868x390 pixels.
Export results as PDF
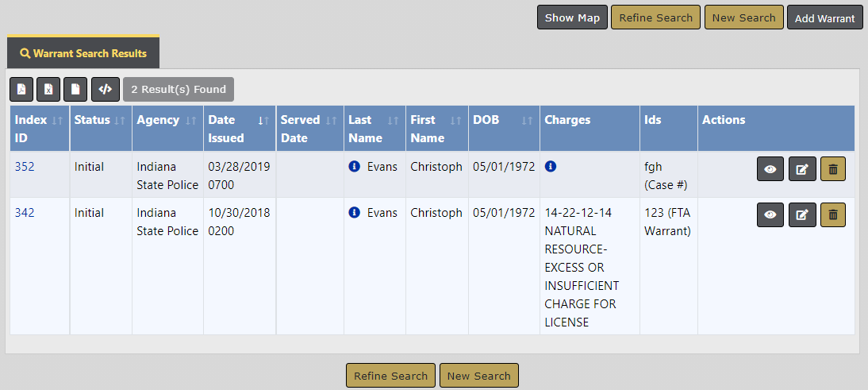pyautogui.click(x=21, y=89)
